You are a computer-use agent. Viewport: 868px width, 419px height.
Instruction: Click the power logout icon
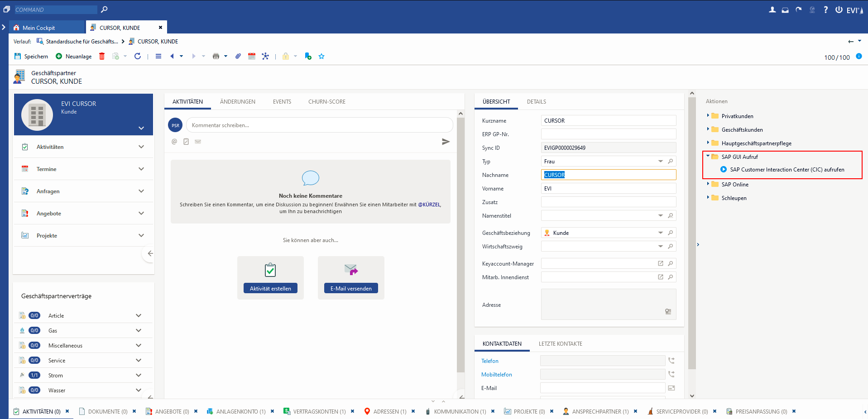839,10
